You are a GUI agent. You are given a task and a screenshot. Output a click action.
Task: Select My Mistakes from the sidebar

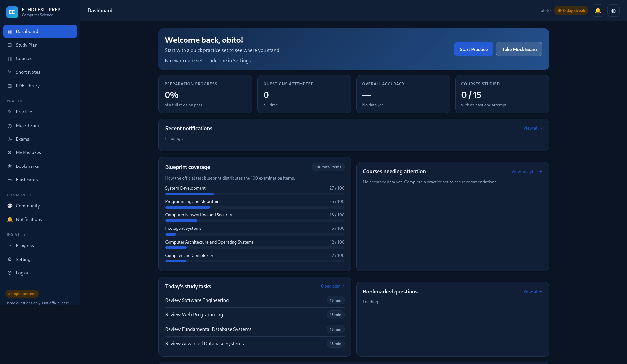pos(40,152)
